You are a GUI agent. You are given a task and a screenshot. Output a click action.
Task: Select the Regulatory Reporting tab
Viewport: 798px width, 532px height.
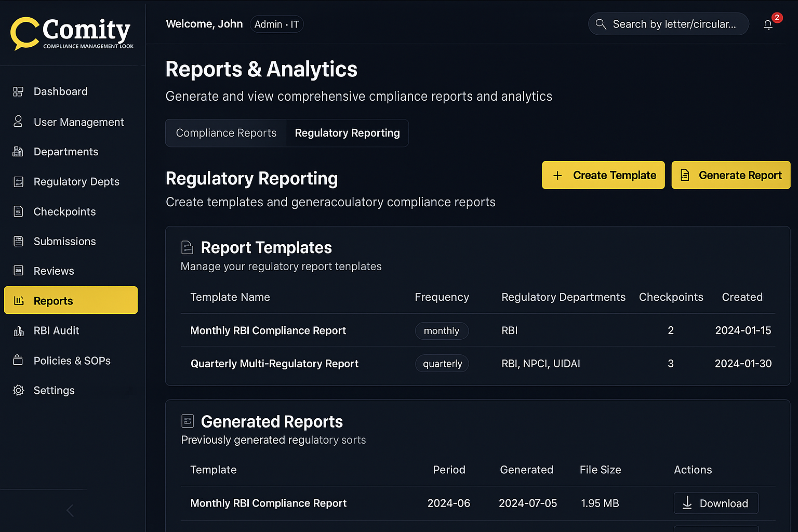coord(347,133)
